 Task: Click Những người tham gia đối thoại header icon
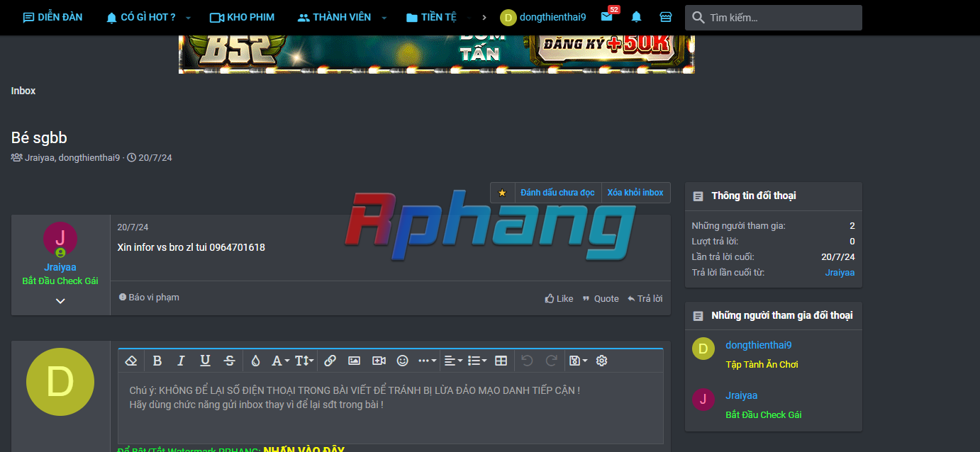[698, 316]
